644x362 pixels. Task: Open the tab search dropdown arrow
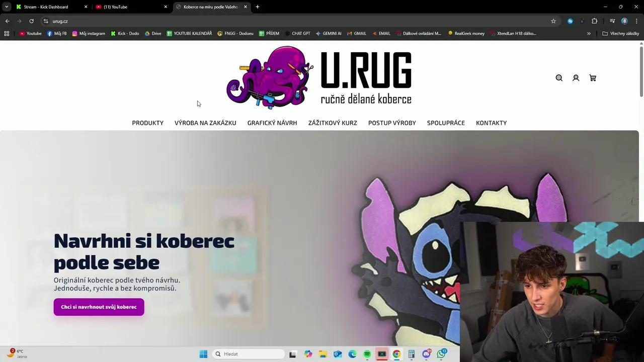[x=7, y=7]
